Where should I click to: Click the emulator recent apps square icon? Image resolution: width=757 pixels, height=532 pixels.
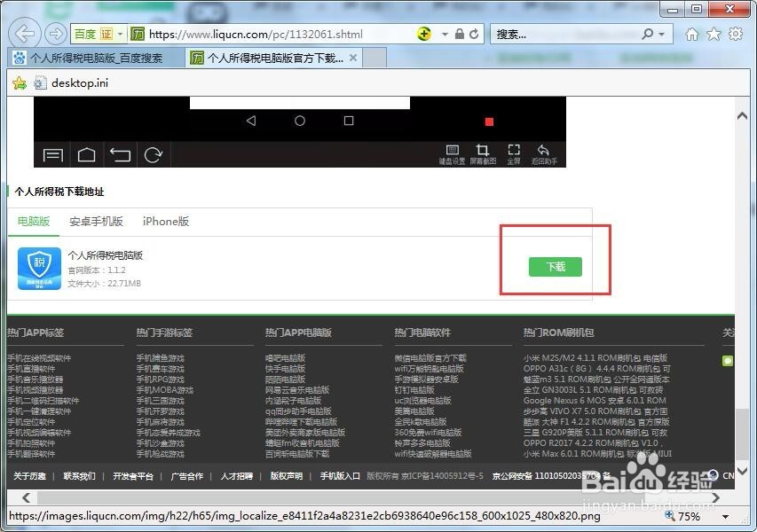pyautogui.click(x=349, y=121)
